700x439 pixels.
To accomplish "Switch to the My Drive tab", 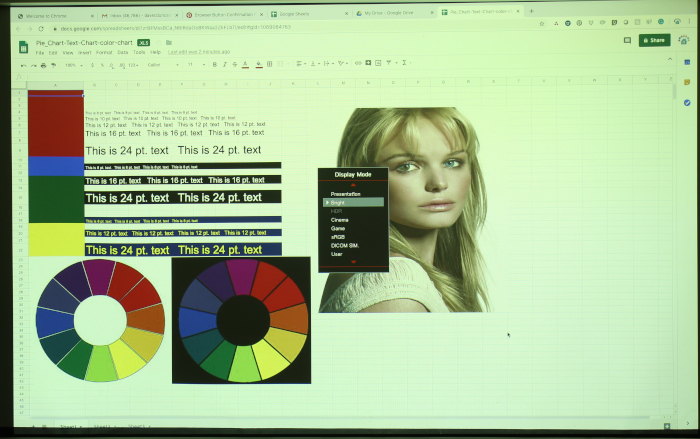I will click(395, 13).
